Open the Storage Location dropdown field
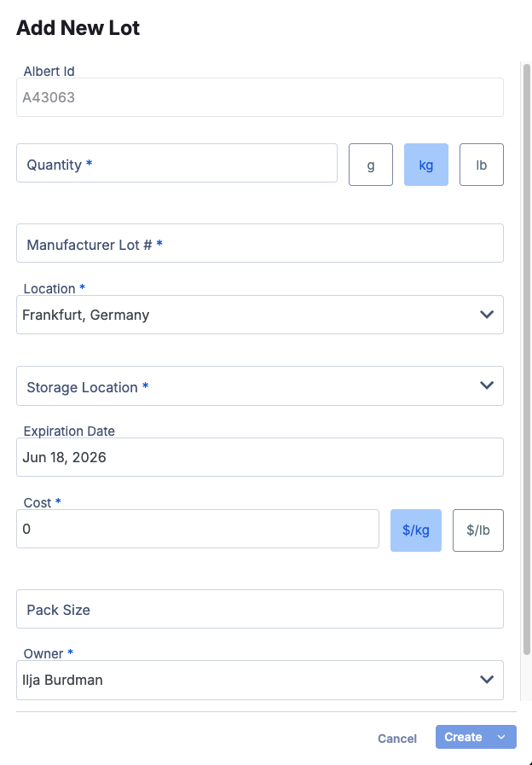The image size is (532, 765). tap(239, 386)
